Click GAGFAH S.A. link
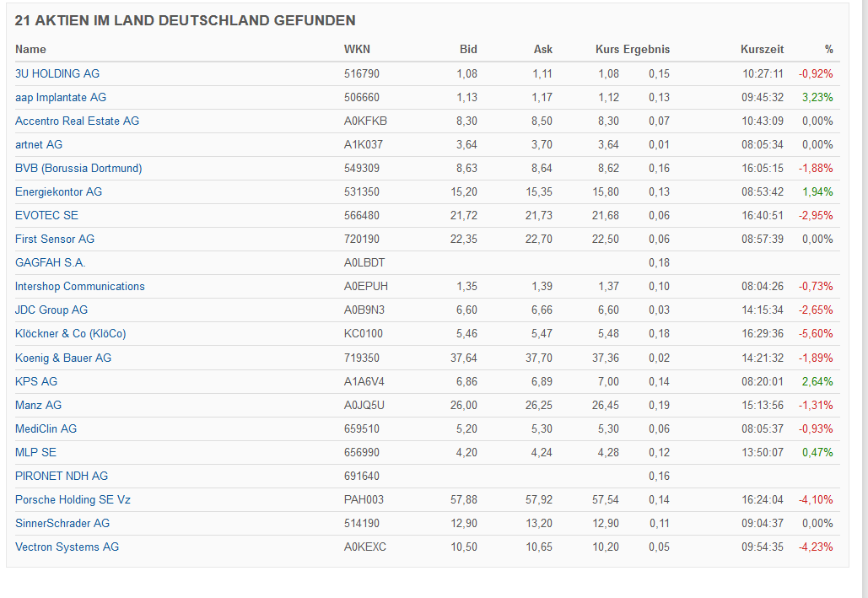 click(51, 262)
